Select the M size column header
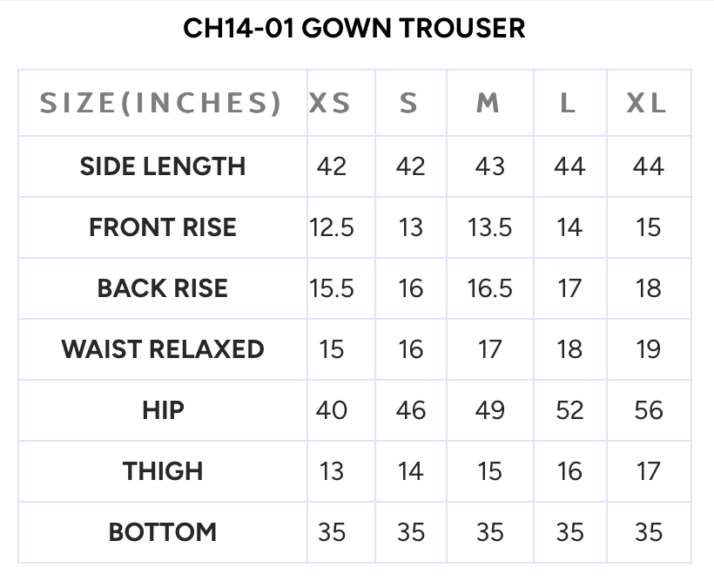Viewport: 714px width, 588px height. tap(488, 104)
